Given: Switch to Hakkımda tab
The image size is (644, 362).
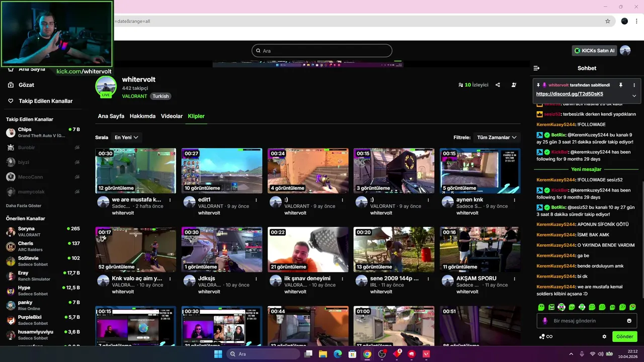Looking at the screenshot, I should pos(142,116).
